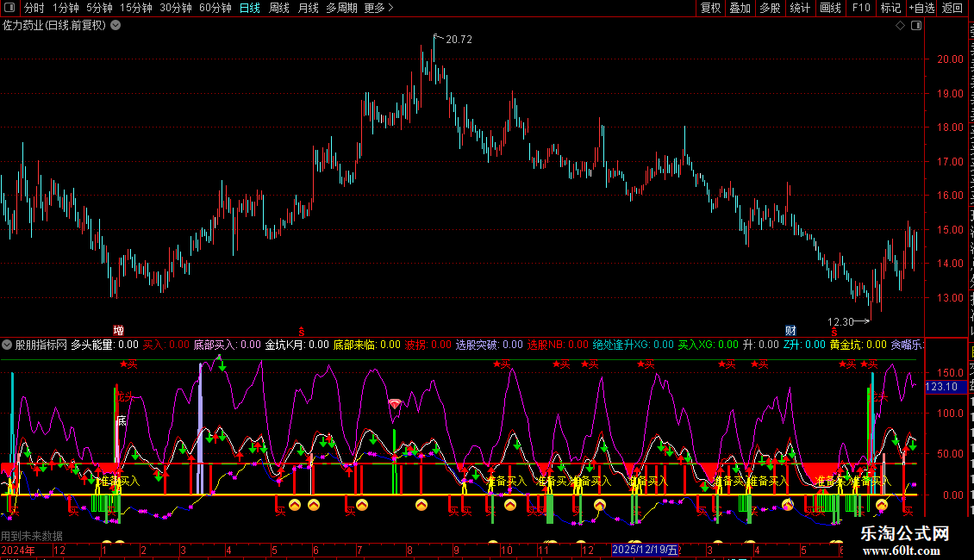The height and width of the screenshot is (560, 974).
Task: Click the 2024年 label on date axis
Action: click(18, 550)
